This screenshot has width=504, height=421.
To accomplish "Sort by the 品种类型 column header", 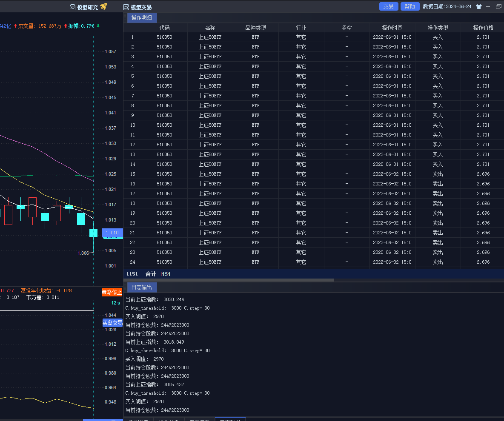I will (x=255, y=28).
